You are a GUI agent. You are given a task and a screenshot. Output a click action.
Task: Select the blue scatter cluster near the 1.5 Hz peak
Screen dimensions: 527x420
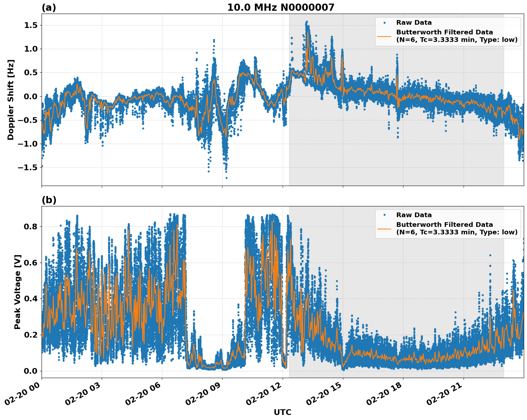tap(307, 25)
